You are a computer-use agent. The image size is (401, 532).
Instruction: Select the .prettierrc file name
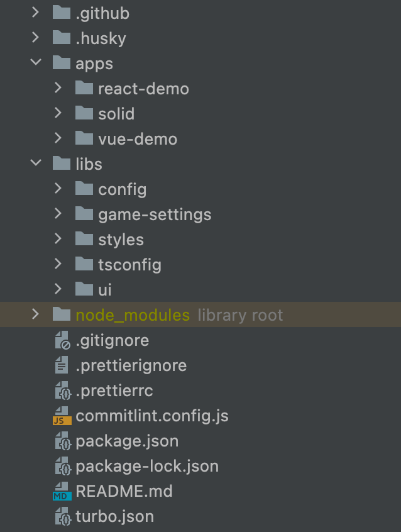tap(114, 391)
